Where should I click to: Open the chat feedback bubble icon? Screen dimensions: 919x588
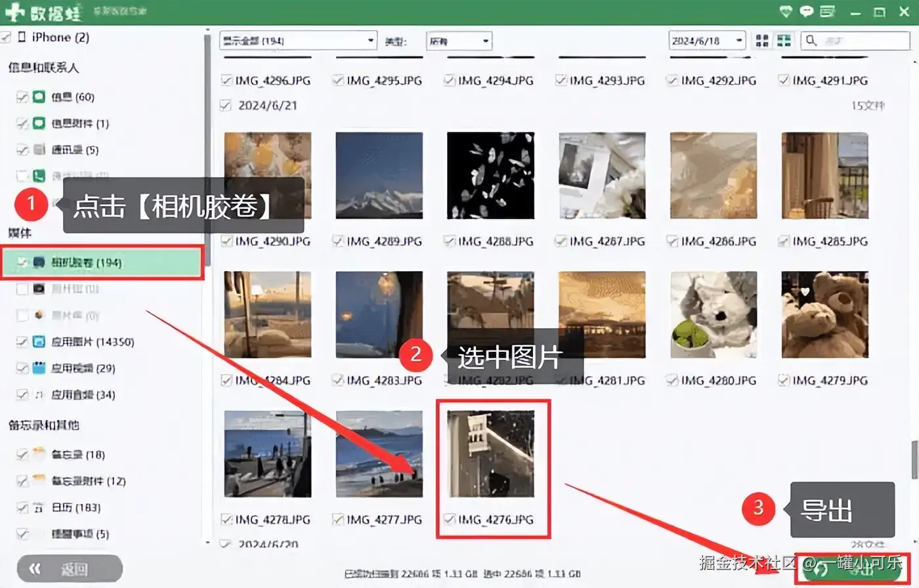(x=807, y=11)
